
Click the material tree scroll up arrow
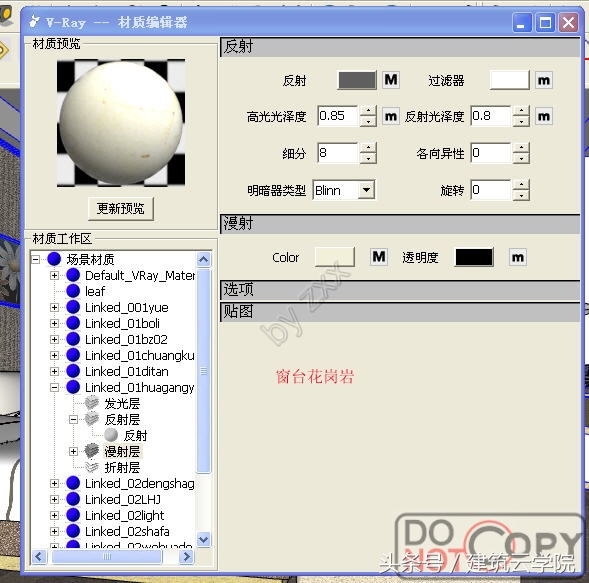[x=204, y=259]
